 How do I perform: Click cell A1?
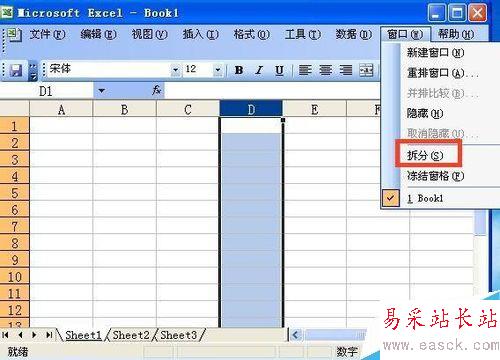point(61,126)
